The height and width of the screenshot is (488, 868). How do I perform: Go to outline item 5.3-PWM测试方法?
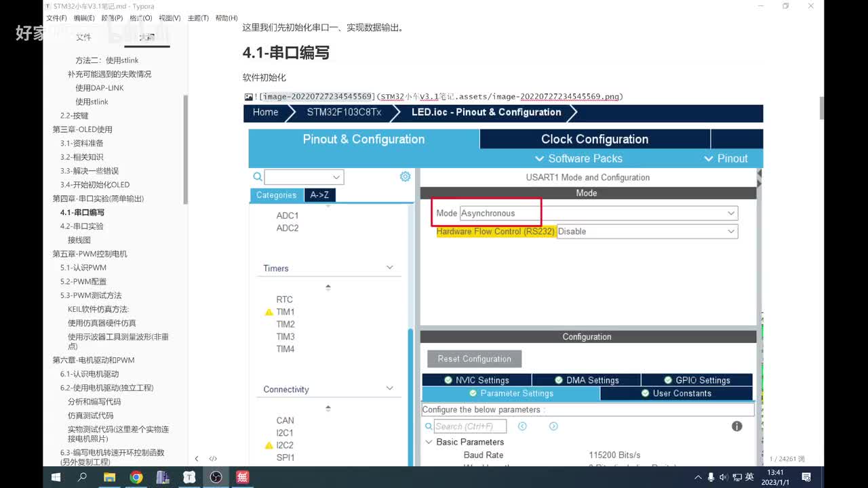(90, 296)
